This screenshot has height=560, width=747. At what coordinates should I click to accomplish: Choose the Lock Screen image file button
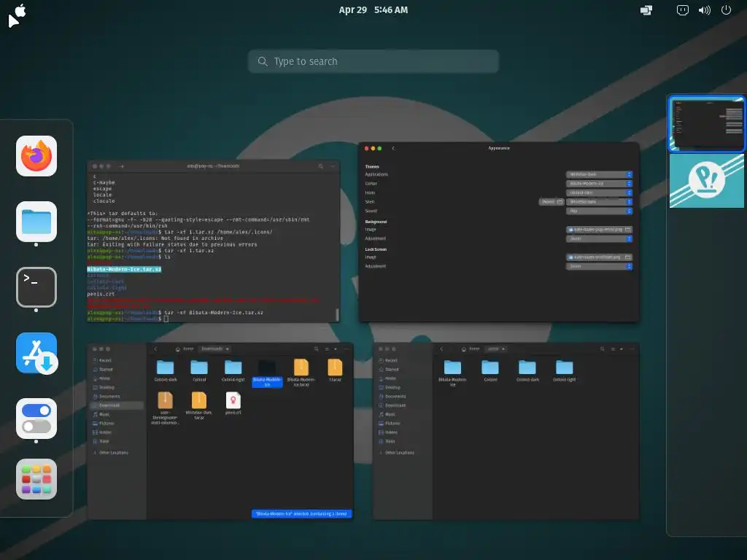(x=600, y=257)
